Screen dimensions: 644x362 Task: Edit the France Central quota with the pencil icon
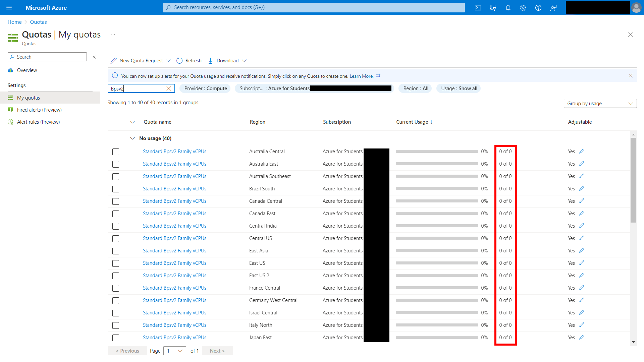pyautogui.click(x=582, y=288)
